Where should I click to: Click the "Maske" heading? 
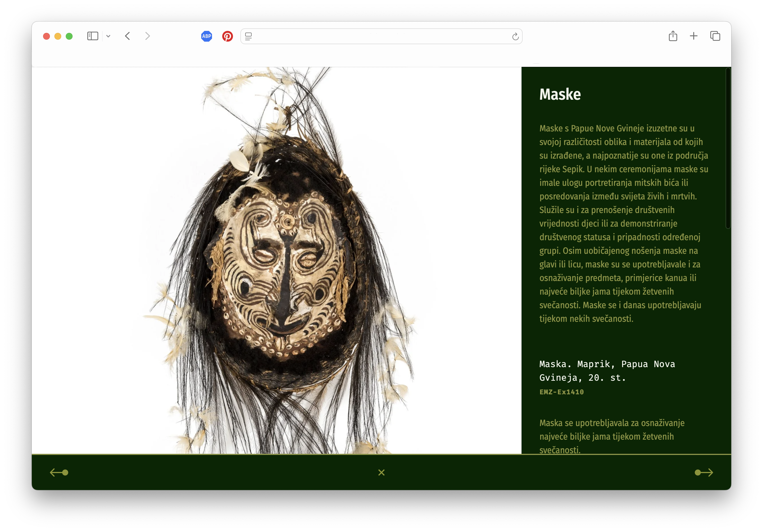560,94
